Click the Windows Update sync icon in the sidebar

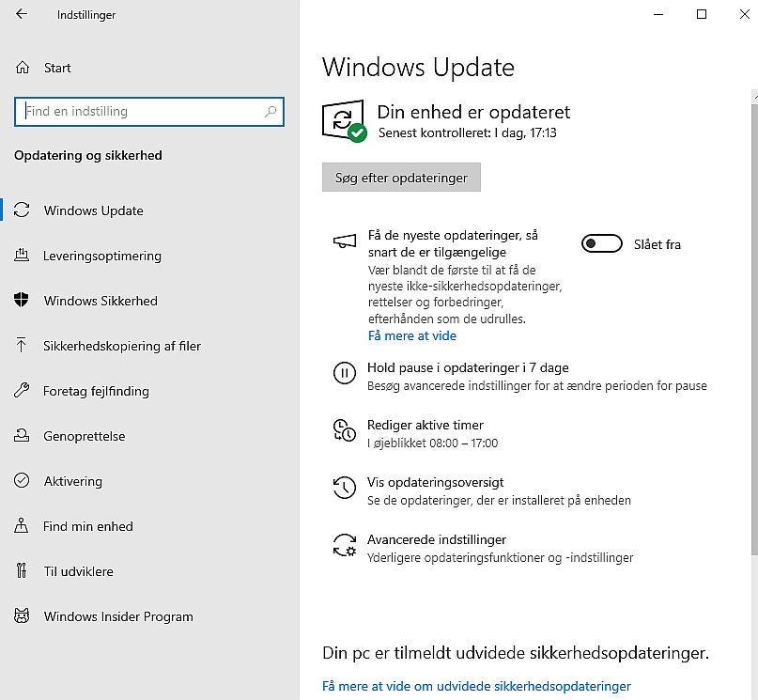22,210
